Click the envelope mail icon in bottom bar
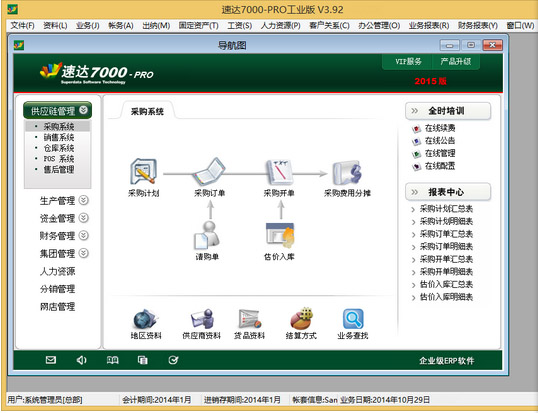Image resolution: width=538 pixels, height=413 pixels. (51, 360)
